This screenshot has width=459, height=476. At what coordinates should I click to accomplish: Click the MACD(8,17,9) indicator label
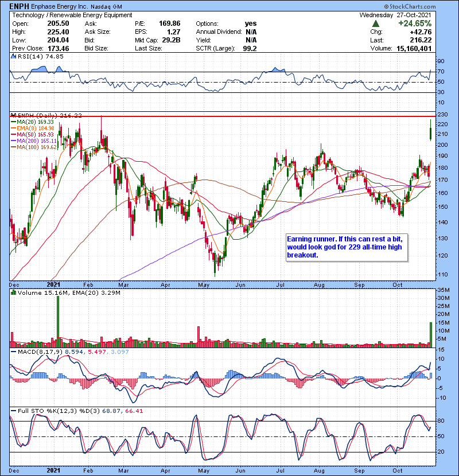(40, 352)
